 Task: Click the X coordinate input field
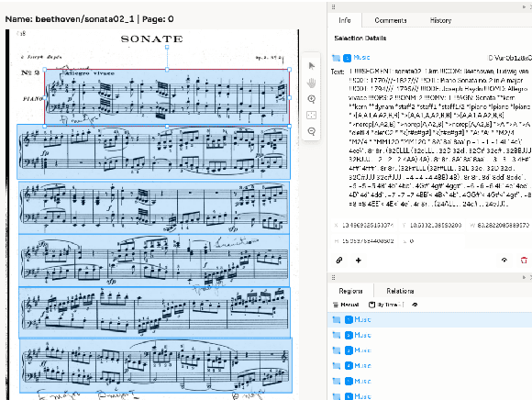click(363, 226)
